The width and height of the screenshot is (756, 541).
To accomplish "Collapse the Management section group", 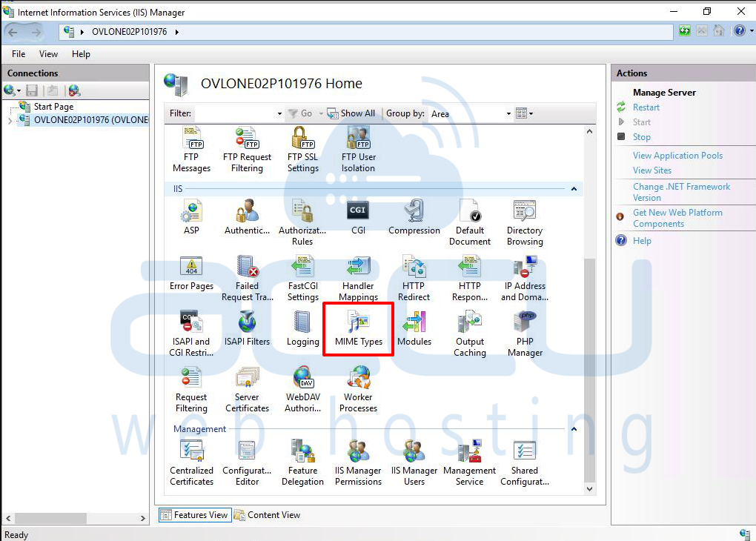I will click(574, 429).
